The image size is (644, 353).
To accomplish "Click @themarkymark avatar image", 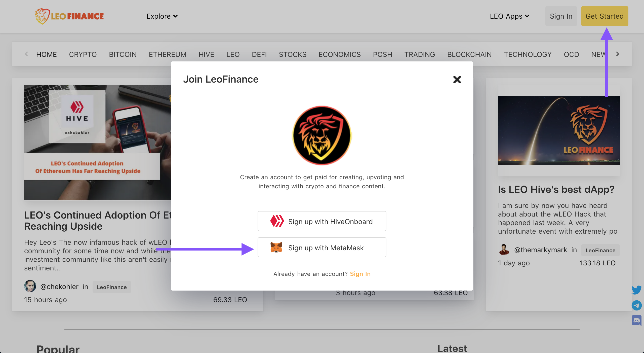I will coord(504,250).
